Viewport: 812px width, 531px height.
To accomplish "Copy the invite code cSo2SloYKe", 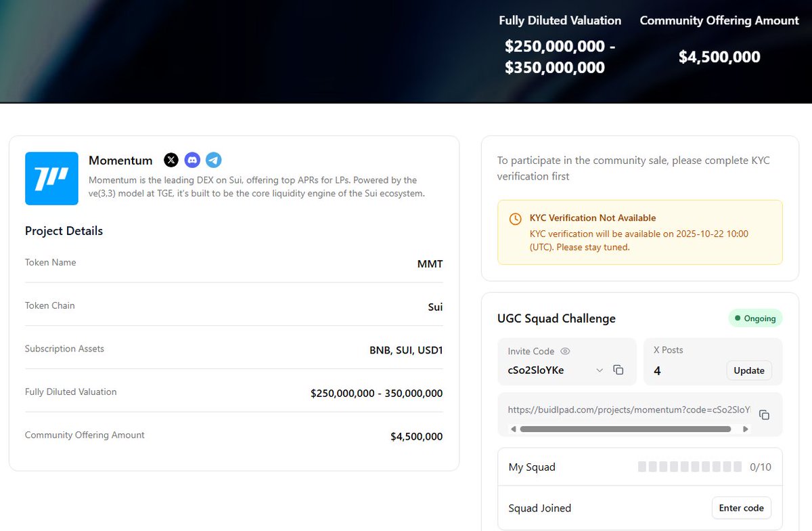I will [x=618, y=370].
